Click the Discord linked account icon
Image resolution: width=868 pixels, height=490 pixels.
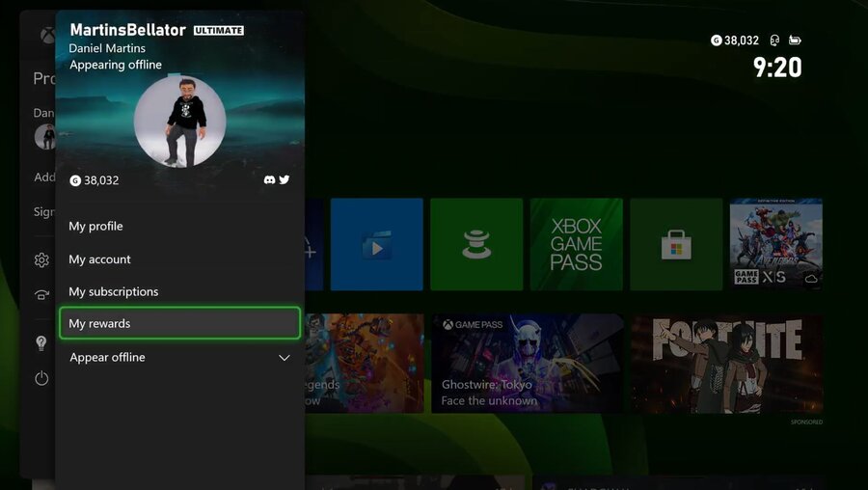point(270,180)
